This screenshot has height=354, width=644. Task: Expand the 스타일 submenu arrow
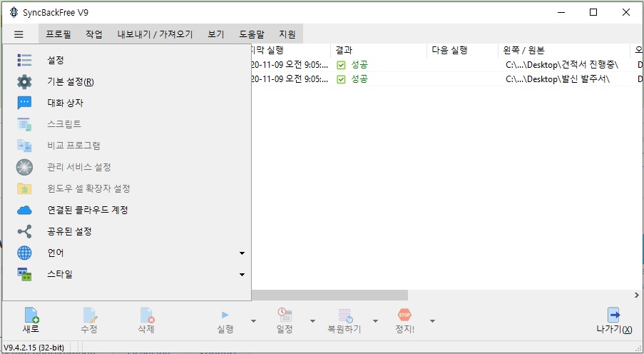click(x=242, y=275)
